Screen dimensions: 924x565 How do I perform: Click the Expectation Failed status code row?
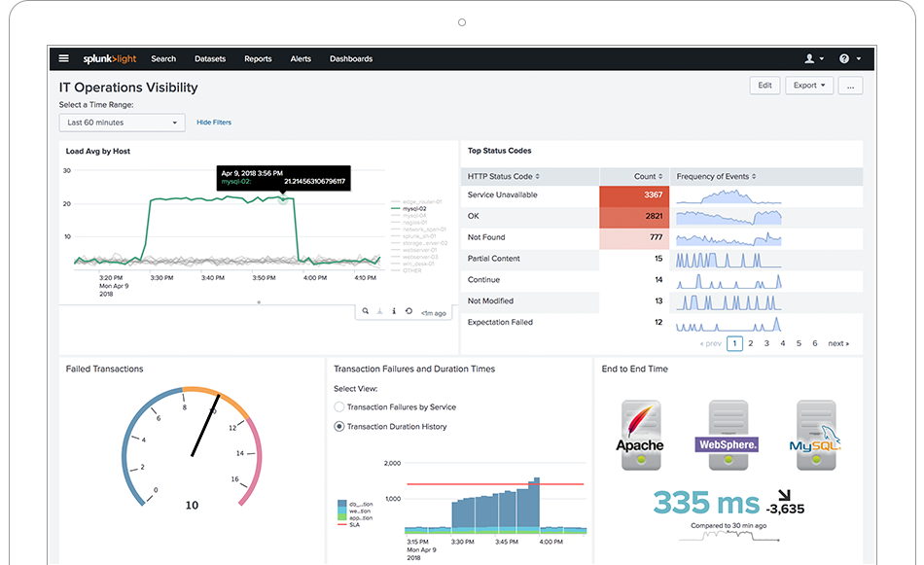coord(661,323)
